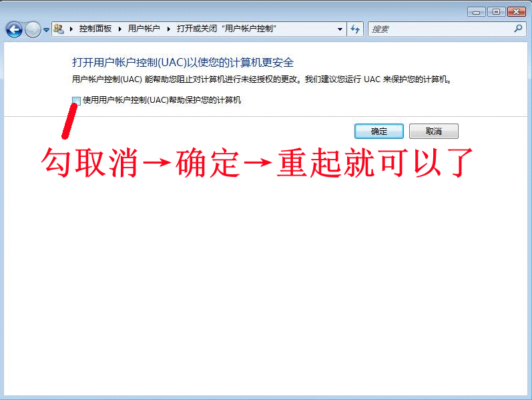The image size is (532, 400).
Task: Close the window with red X
Action: click(516, 11)
